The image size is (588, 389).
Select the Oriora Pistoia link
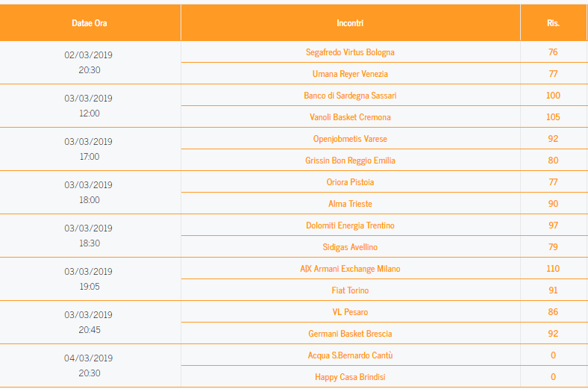(x=350, y=182)
